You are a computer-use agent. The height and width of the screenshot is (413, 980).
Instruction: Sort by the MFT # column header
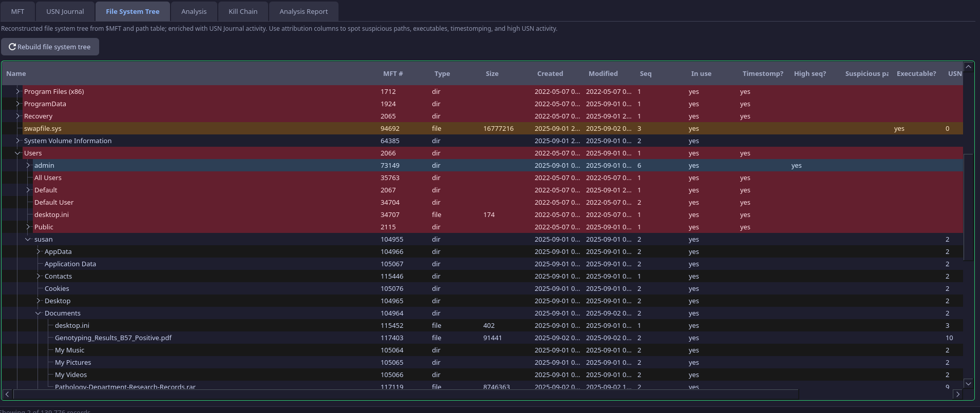pyautogui.click(x=392, y=73)
